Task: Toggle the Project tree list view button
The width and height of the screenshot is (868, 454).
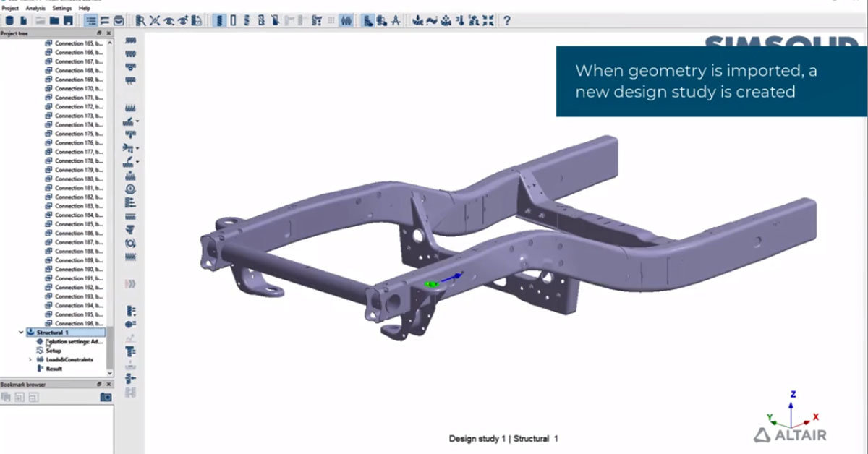Action: click(90, 21)
